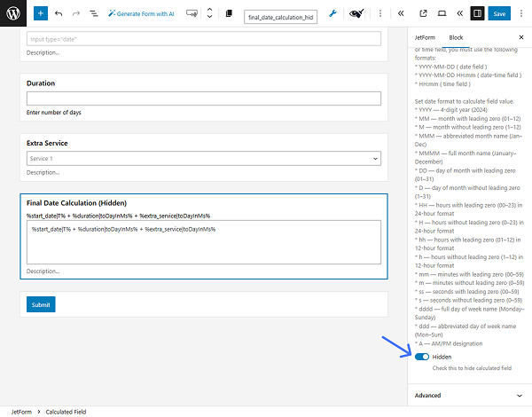Open the editor options menu after Save
532x417 pixels.
click(521, 13)
